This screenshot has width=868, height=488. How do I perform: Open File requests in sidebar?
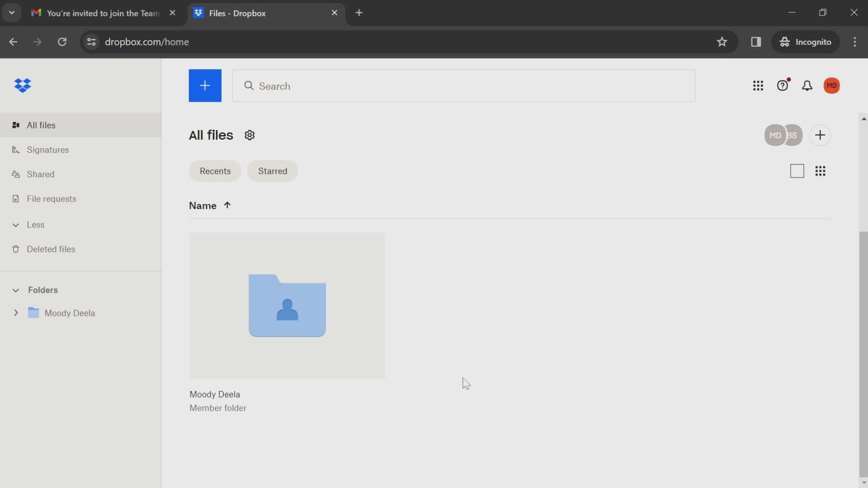click(x=80, y=198)
